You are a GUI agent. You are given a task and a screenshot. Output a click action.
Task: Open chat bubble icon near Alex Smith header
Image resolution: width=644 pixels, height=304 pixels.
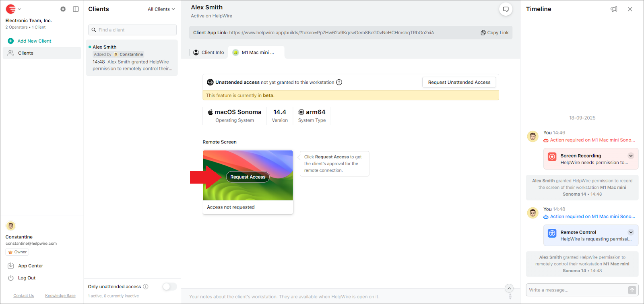pyautogui.click(x=506, y=9)
